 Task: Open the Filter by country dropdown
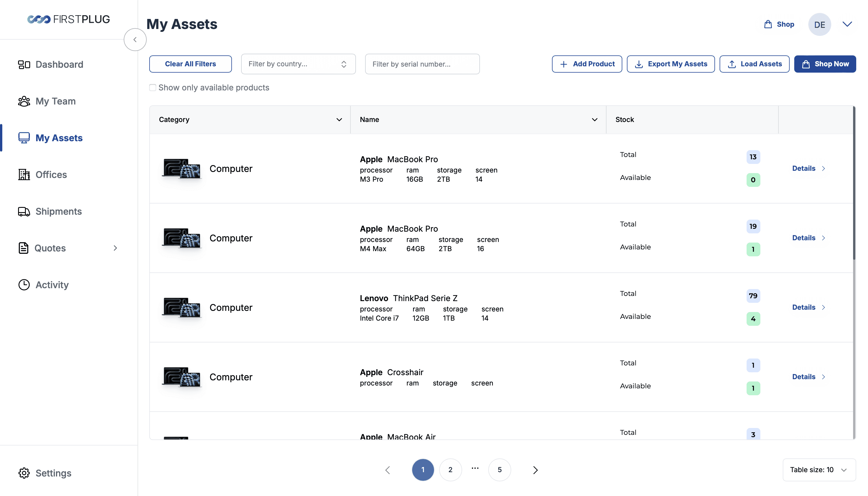click(298, 64)
